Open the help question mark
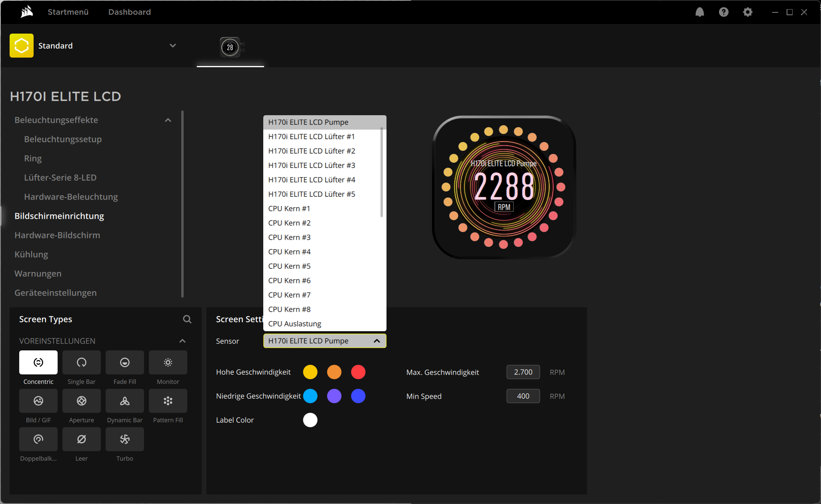 pos(724,12)
